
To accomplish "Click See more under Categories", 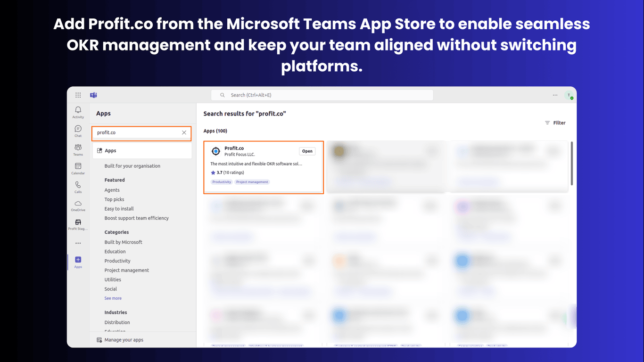I will point(113,298).
